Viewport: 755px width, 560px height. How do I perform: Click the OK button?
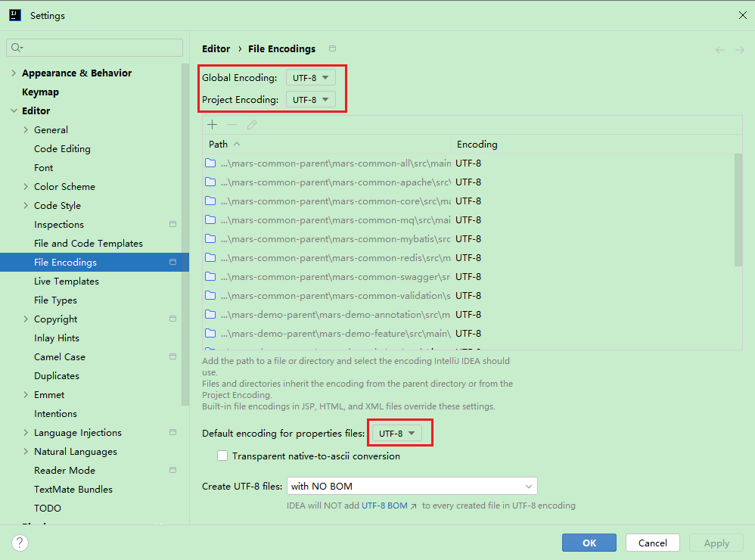589,543
